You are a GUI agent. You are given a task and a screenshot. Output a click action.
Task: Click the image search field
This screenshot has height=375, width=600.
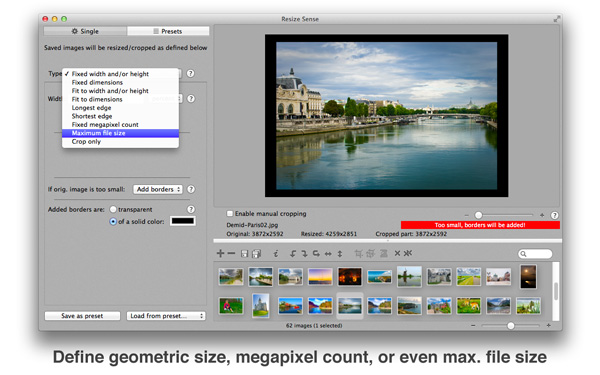coord(535,253)
